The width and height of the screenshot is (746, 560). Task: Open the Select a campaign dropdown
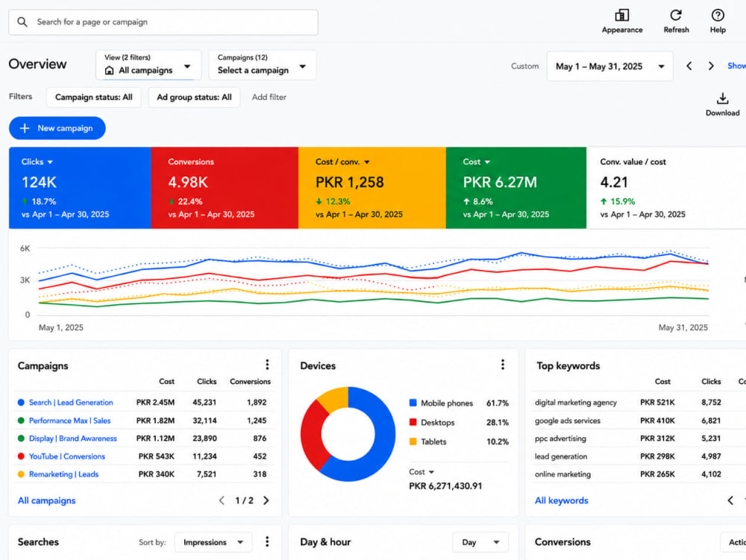[x=262, y=65]
